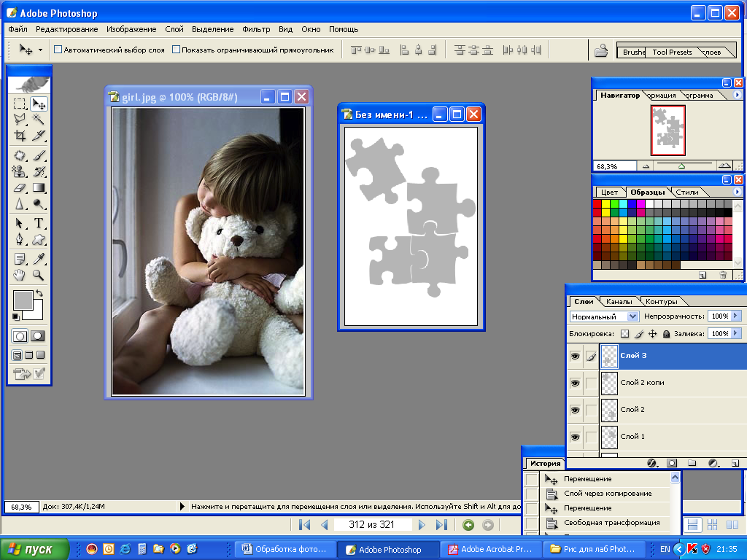Switch to Стили tab

pos(687,192)
